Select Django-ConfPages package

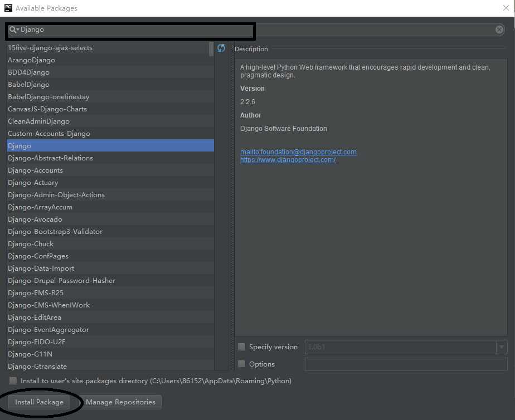point(110,256)
